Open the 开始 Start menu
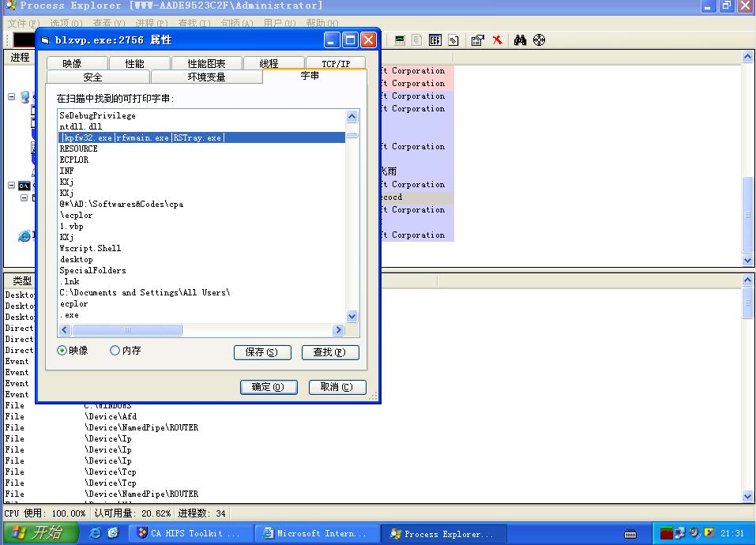This screenshot has height=545, width=756. 40,533
